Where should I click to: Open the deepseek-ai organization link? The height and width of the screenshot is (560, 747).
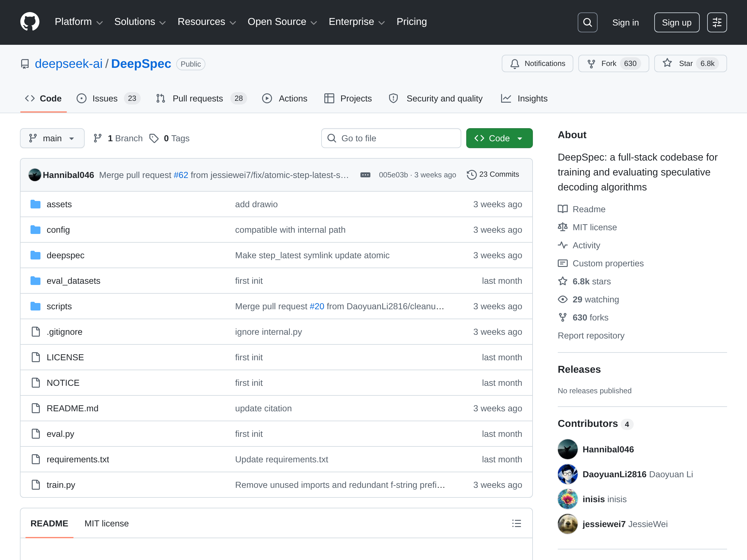pos(68,64)
